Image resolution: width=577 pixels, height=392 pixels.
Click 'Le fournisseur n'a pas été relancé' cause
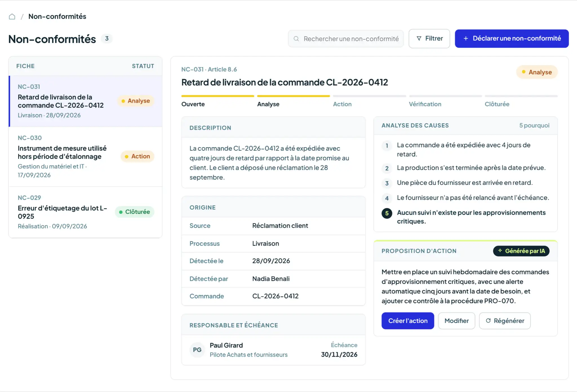pos(473,198)
